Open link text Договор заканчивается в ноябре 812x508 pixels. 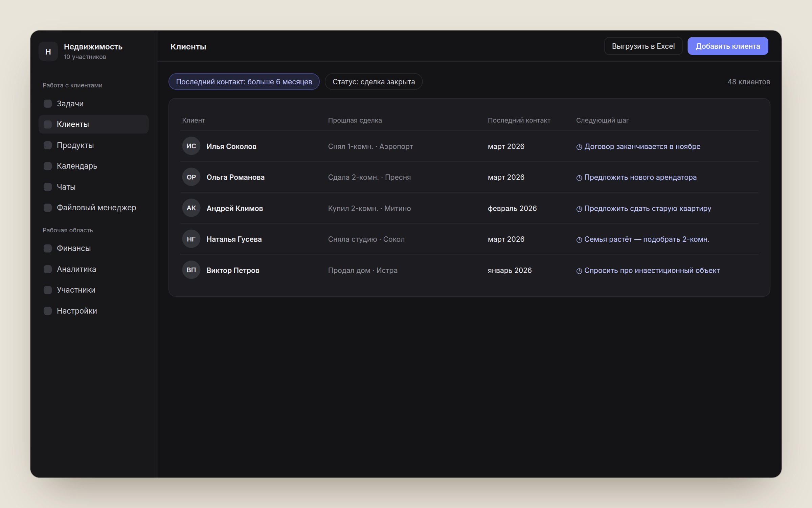click(x=642, y=146)
